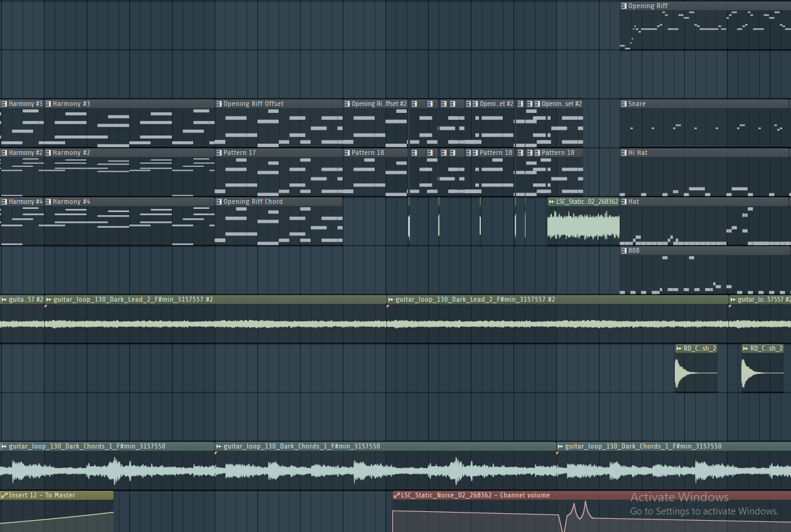791x532 pixels.
Task: Click the audio icon on the LSC_Static..02_268362 clip
Action: click(552, 202)
